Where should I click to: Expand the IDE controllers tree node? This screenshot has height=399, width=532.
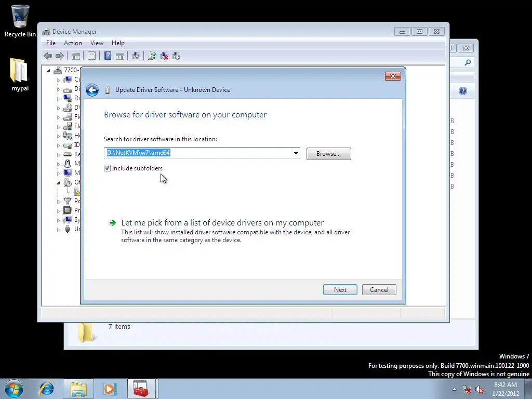58,145
